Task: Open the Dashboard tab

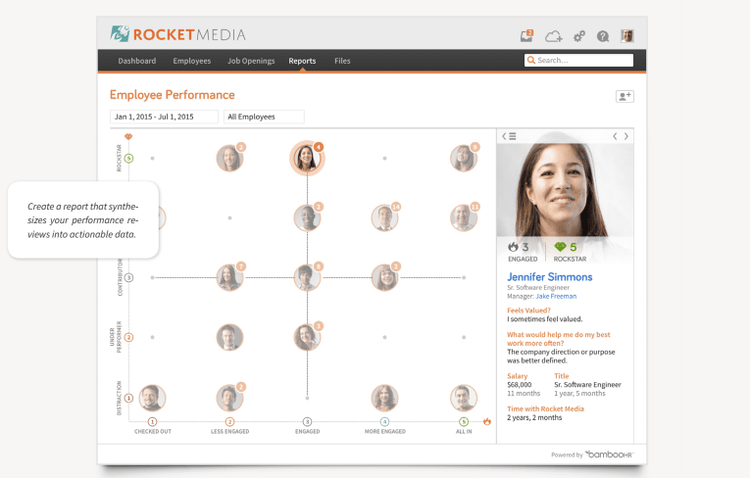Action: coord(137,61)
